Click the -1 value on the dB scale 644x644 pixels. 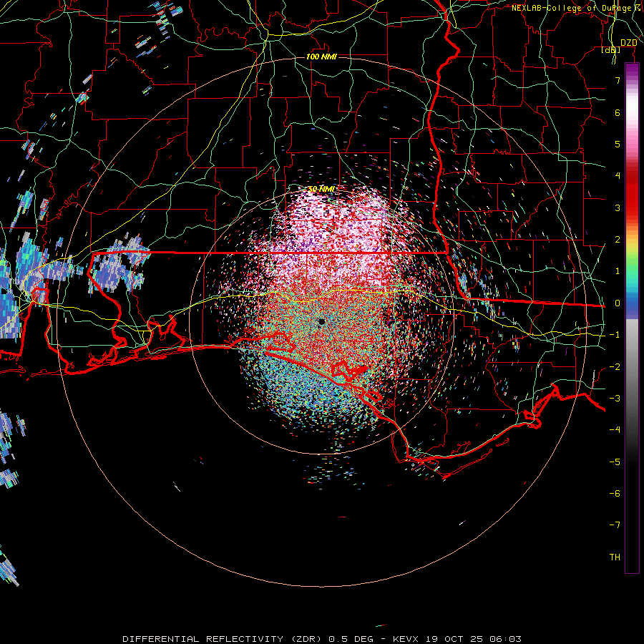[x=615, y=335]
